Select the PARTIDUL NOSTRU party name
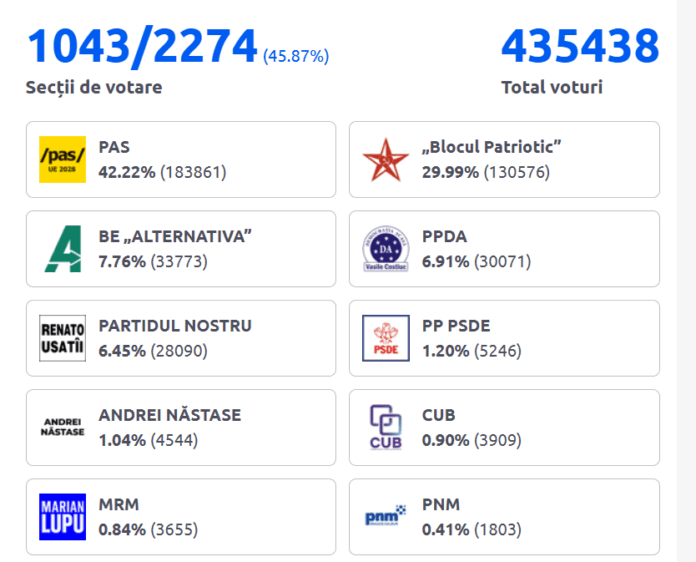The height and width of the screenshot is (562, 696). tap(175, 326)
